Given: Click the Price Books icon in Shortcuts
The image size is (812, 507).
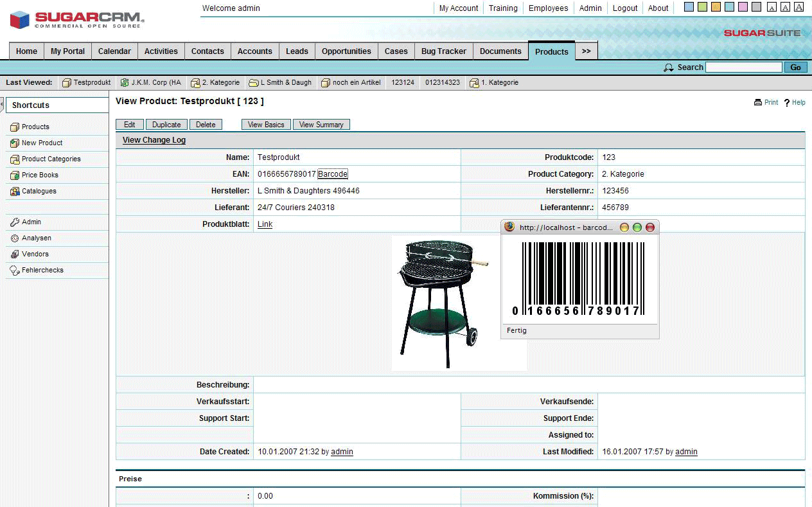Looking at the screenshot, I should (x=15, y=175).
